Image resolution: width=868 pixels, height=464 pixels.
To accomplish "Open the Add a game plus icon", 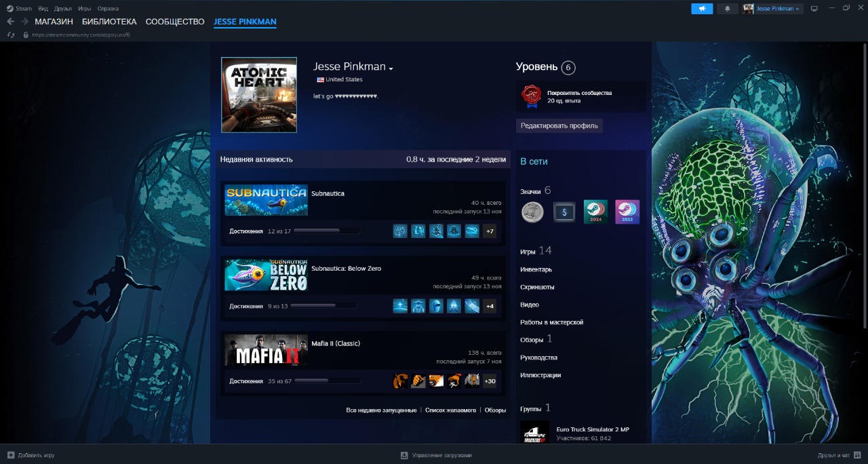I will click(11, 455).
